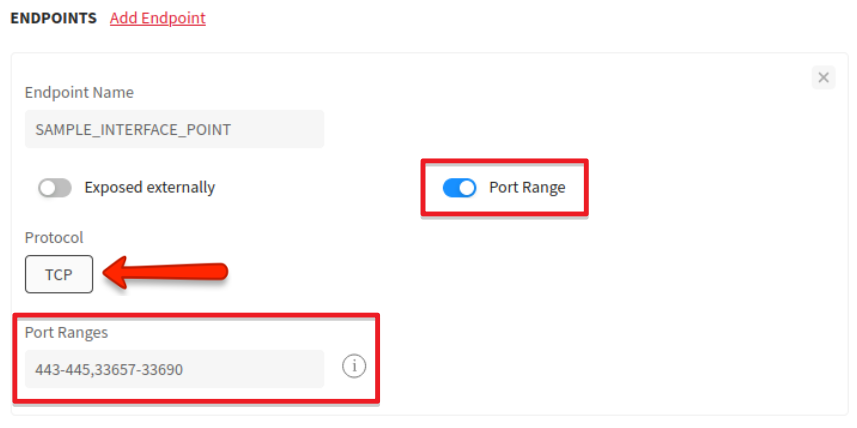The width and height of the screenshot is (857, 428).
Task: Click the Port Ranges field label
Action: pos(66,332)
